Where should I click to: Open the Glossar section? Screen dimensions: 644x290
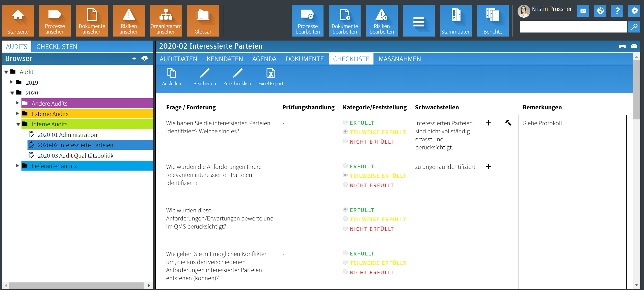coord(203,20)
